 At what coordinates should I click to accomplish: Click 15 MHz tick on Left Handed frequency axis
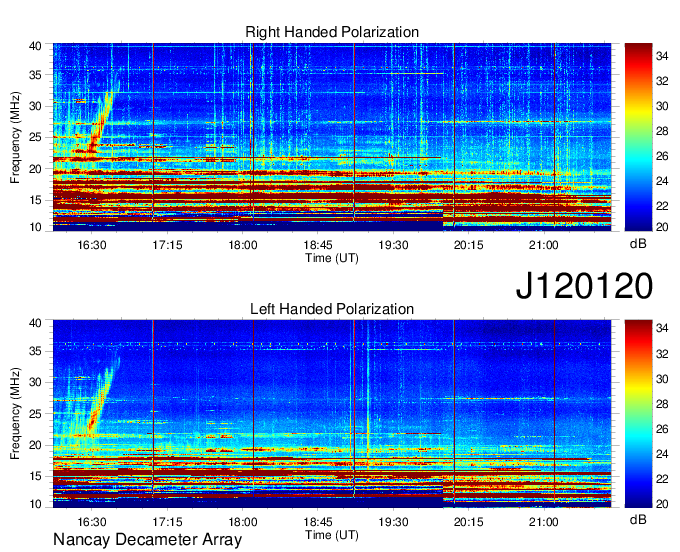pyautogui.click(x=35, y=476)
